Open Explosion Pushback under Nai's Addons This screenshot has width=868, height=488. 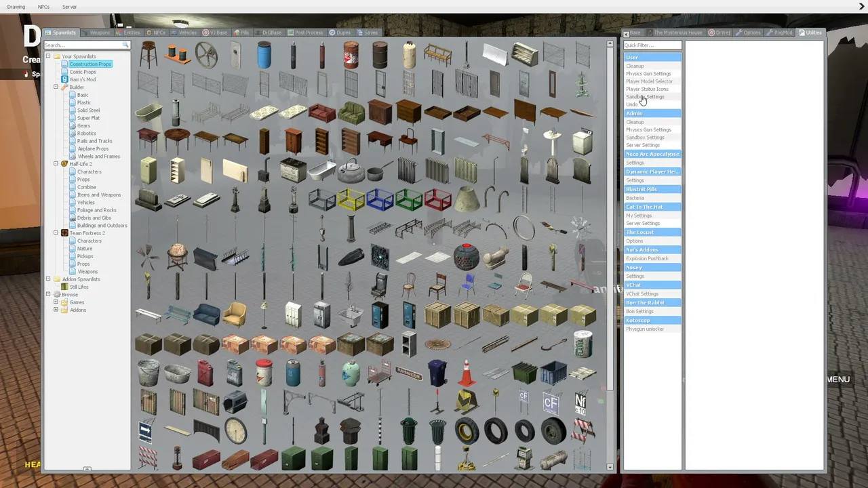tap(647, 258)
